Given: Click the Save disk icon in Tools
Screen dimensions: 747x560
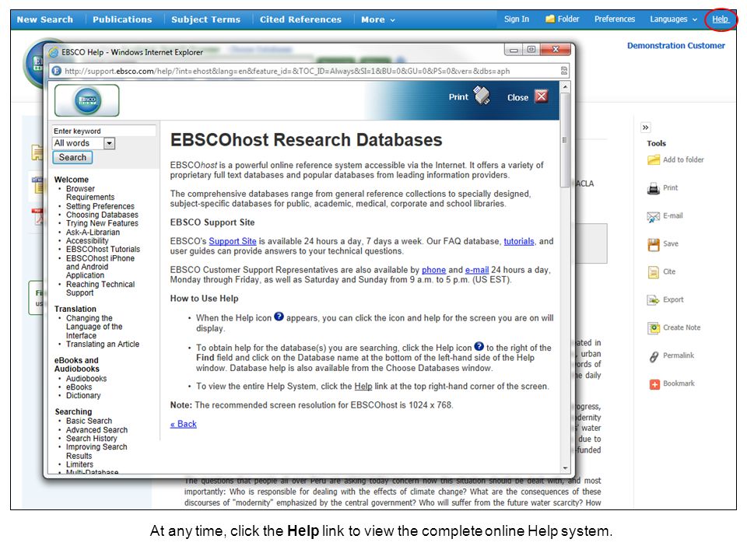Looking at the screenshot, I should [653, 244].
